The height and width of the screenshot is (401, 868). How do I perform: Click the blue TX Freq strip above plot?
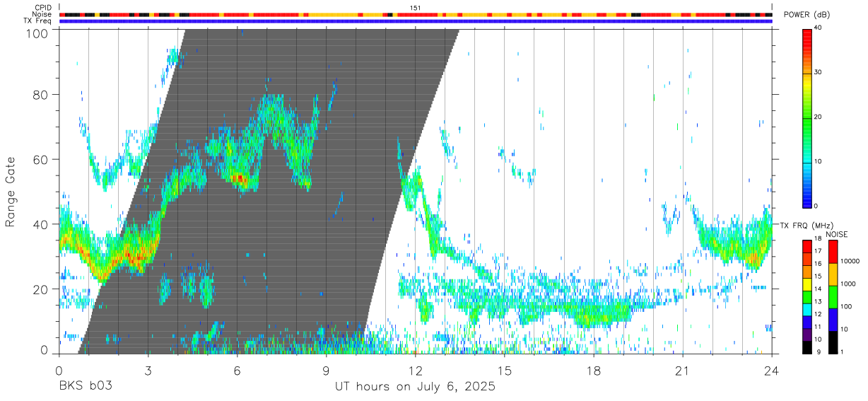[415, 21]
